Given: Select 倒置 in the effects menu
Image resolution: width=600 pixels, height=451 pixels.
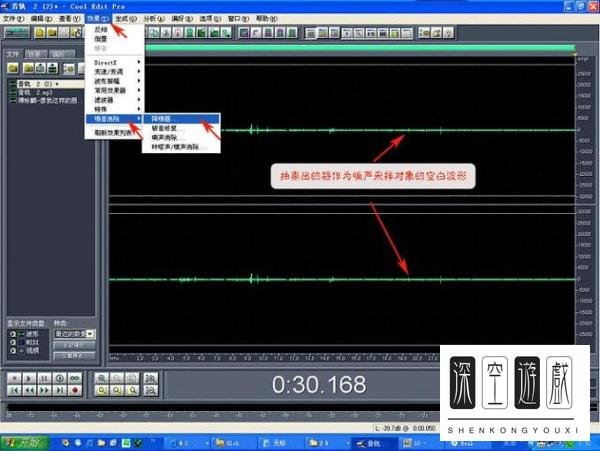Looking at the screenshot, I should tap(114, 39).
